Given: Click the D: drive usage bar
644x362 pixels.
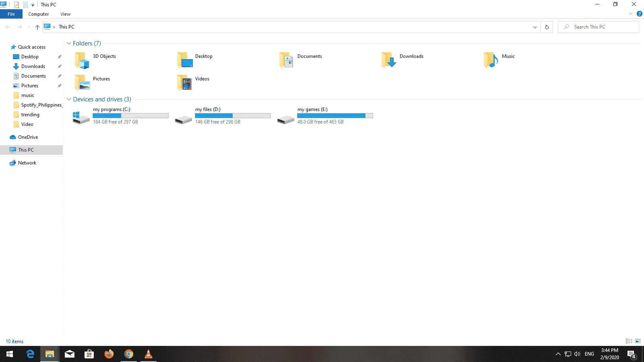Looking at the screenshot, I should 233,116.
